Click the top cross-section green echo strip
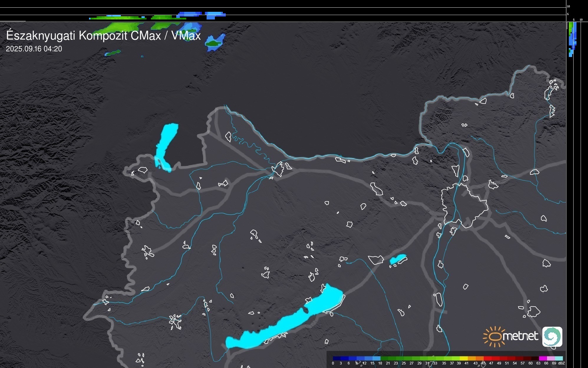Viewport: 588px width, 368px height. coord(118,18)
